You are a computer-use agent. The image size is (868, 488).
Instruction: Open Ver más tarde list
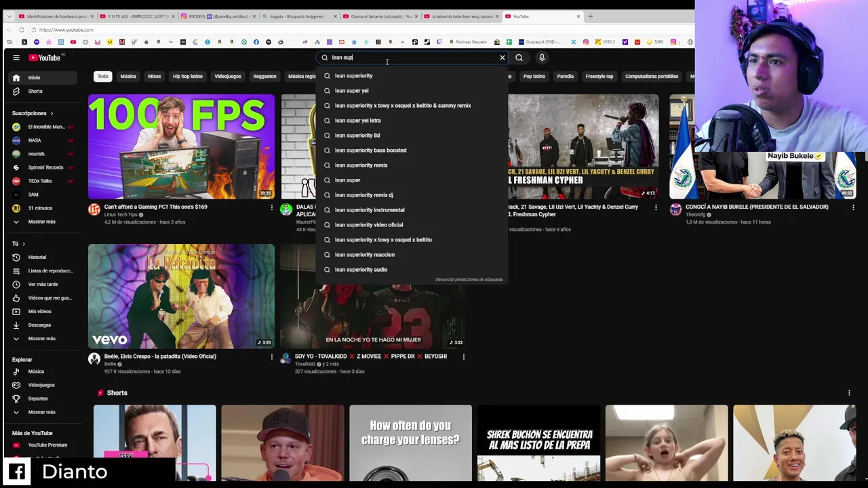(41, 285)
